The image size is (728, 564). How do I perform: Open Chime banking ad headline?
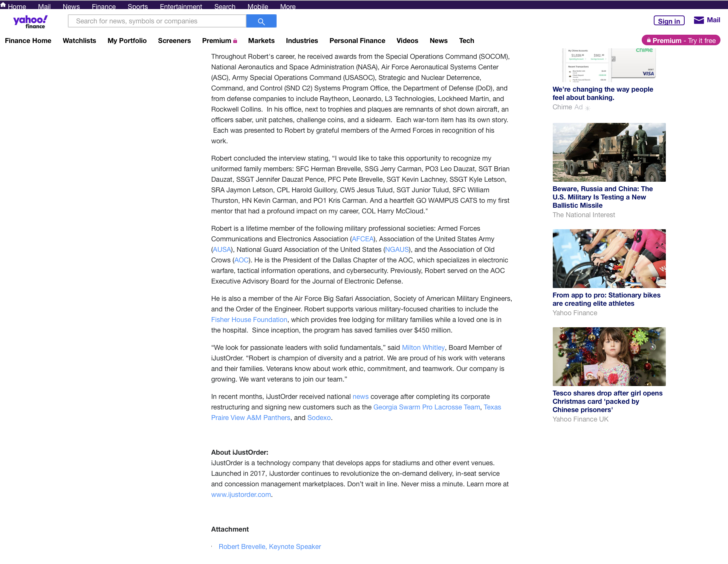click(x=603, y=93)
